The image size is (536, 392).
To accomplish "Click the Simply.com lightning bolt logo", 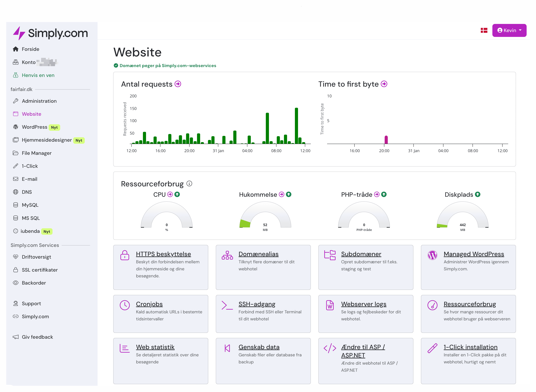I will pyautogui.click(x=19, y=33).
